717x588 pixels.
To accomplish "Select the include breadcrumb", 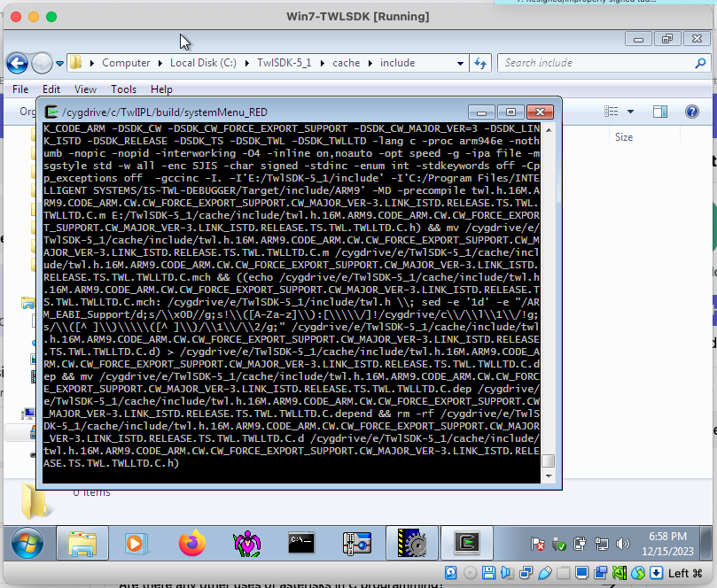I will coord(397,63).
